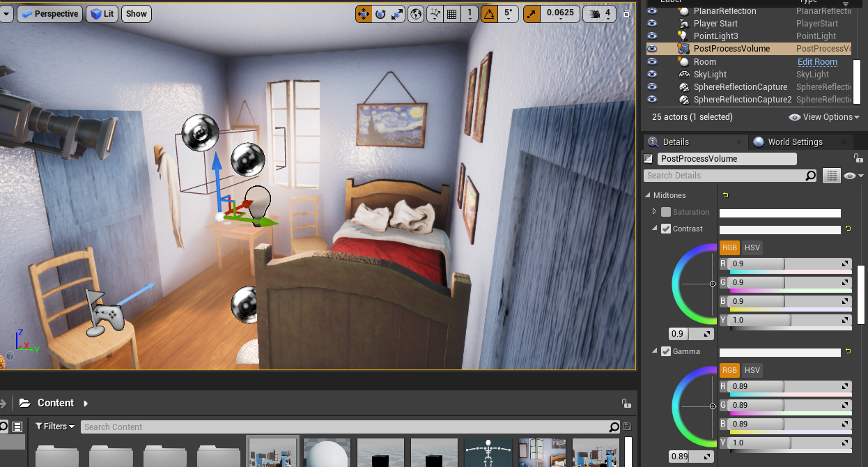Open the Perspective view mode menu
Image resolution: width=868 pixels, height=467 pixels.
tap(50, 13)
